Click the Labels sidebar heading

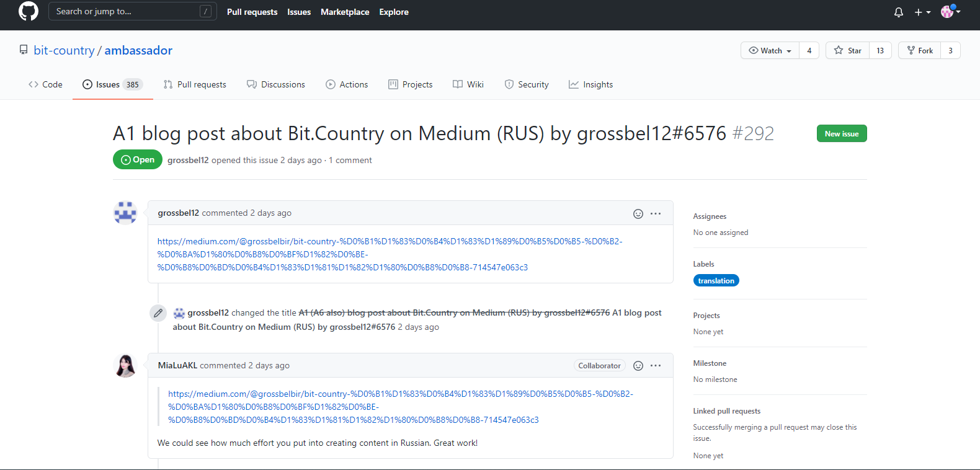click(703, 264)
